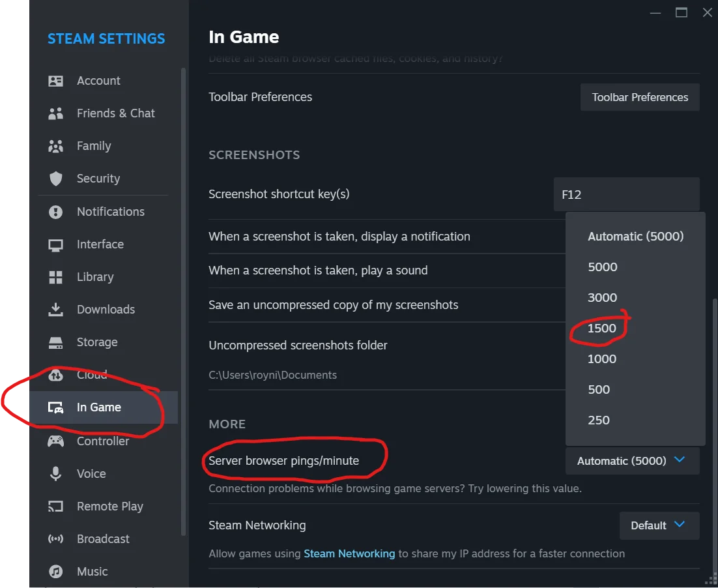718x588 pixels.
Task: Click the Interface monitor icon
Action: [x=56, y=244]
